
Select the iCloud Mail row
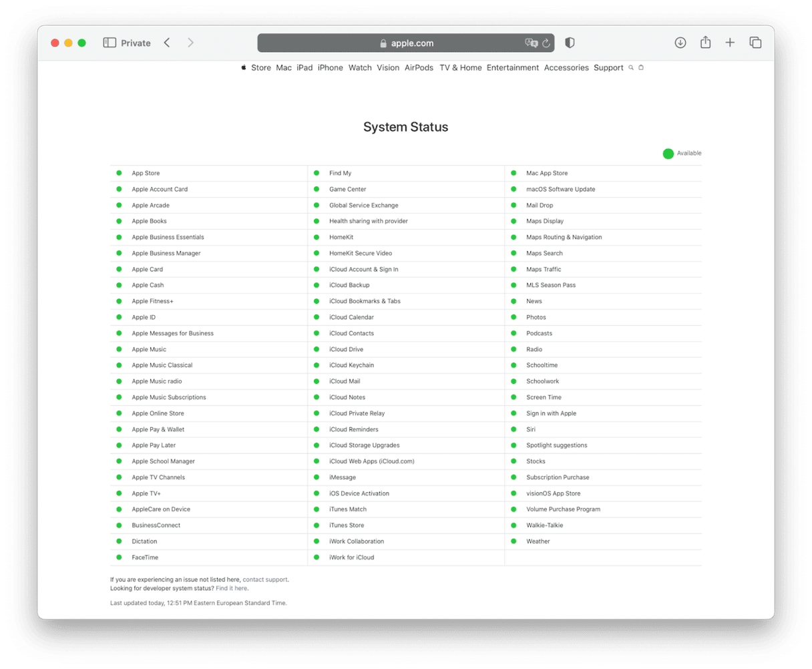point(406,381)
